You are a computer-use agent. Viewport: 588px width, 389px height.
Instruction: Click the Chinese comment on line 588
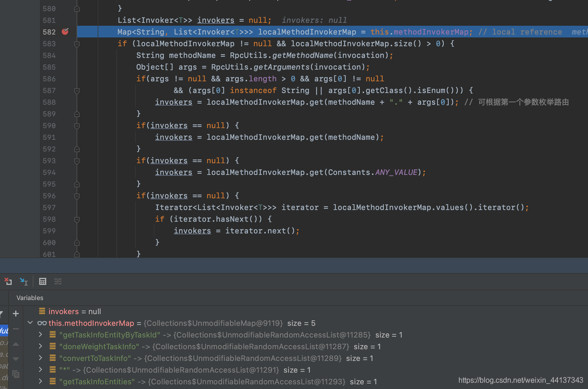click(x=517, y=102)
